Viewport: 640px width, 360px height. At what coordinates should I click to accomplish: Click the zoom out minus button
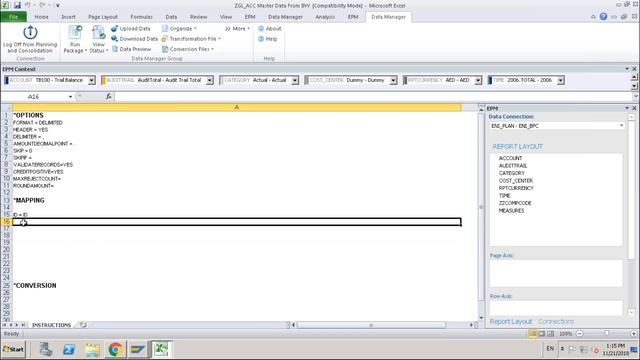580,334
